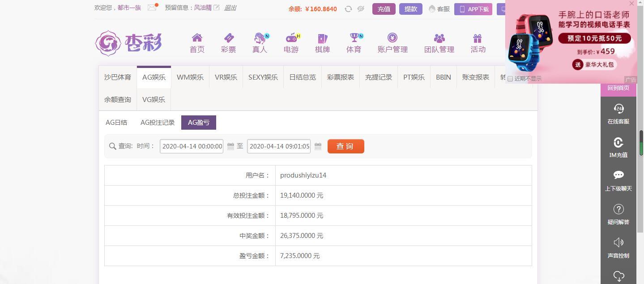The height and width of the screenshot is (284, 644).
Task: Edit reserved info pencil icon
Action: tap(217, 8)
